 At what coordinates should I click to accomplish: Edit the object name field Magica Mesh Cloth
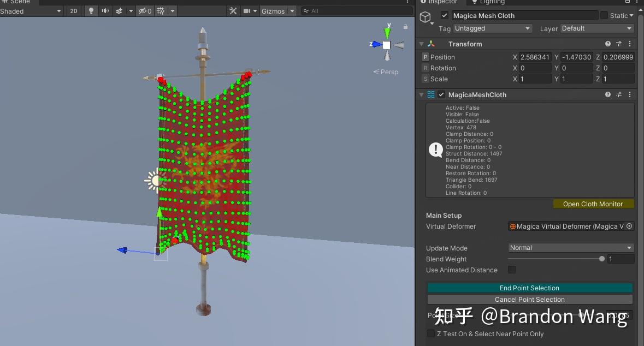(524, 16)
